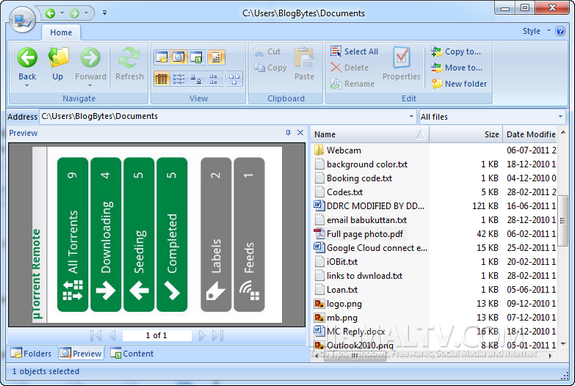
Task: Close the Preview panel
Action: (x=300, y=133)
